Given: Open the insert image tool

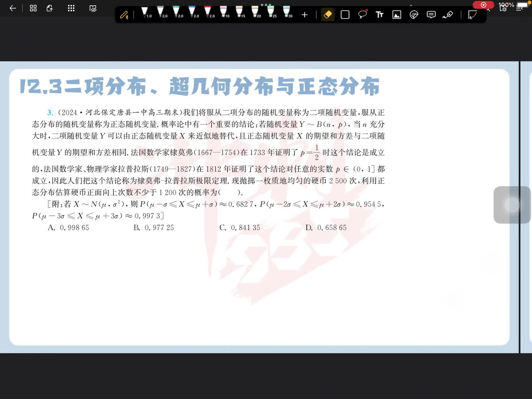Looking at the screenshot, I should (x=397, y=15).
